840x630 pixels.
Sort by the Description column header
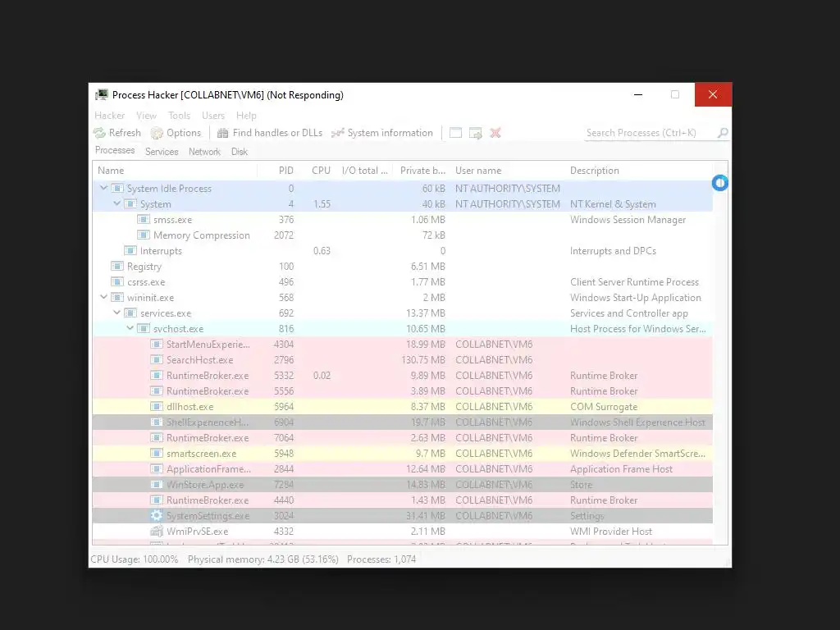click(x=638, y=171)
